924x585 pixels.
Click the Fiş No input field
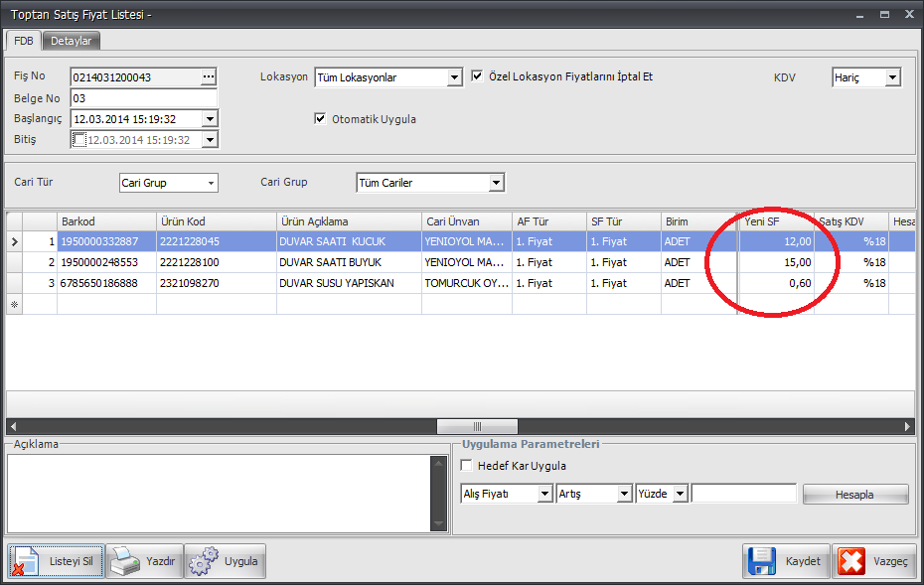tap(136, 77)
